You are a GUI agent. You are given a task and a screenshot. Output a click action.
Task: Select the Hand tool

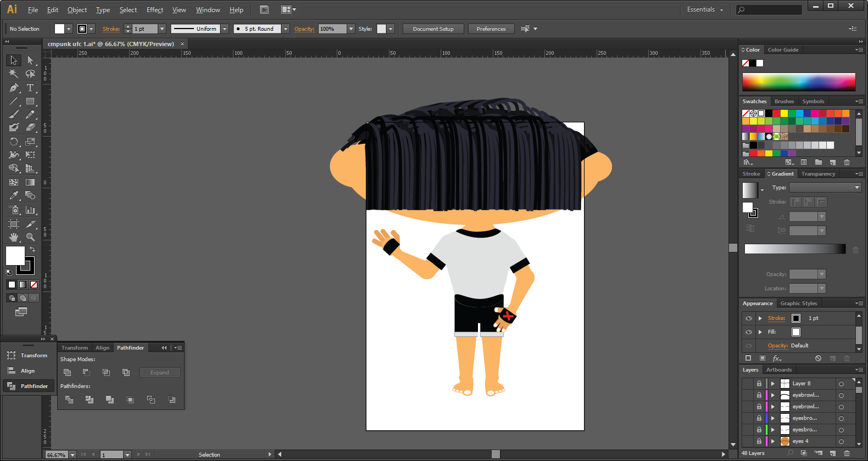point(14,237)
